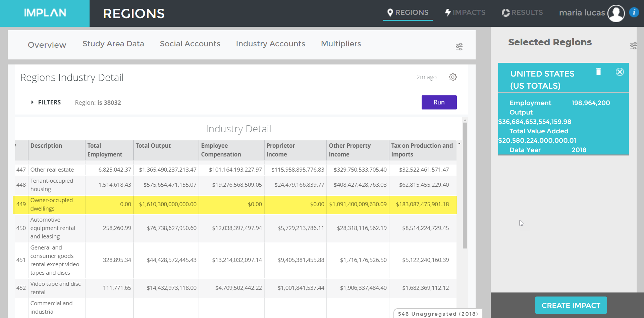Click tax value $183,087,475,901.18
The width and height of the screenshot is (644, 318).
point(422,204)
